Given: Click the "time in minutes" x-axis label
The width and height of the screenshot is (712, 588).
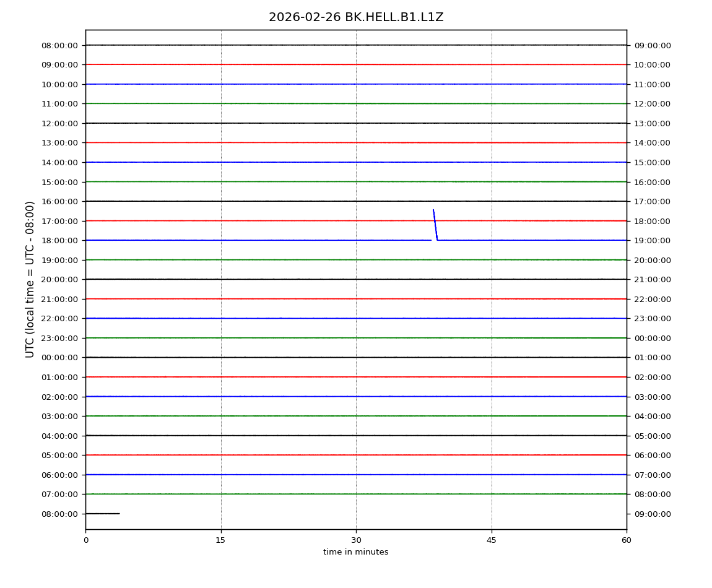Looking at the screenshot, I should [x=355, y=552].
